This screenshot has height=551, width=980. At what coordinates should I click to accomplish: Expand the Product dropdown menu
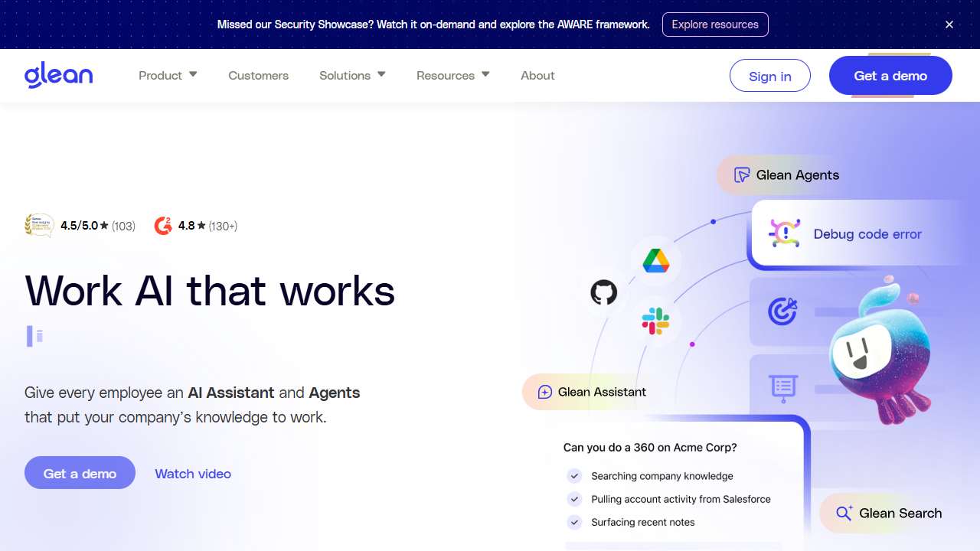coord(168,76)
